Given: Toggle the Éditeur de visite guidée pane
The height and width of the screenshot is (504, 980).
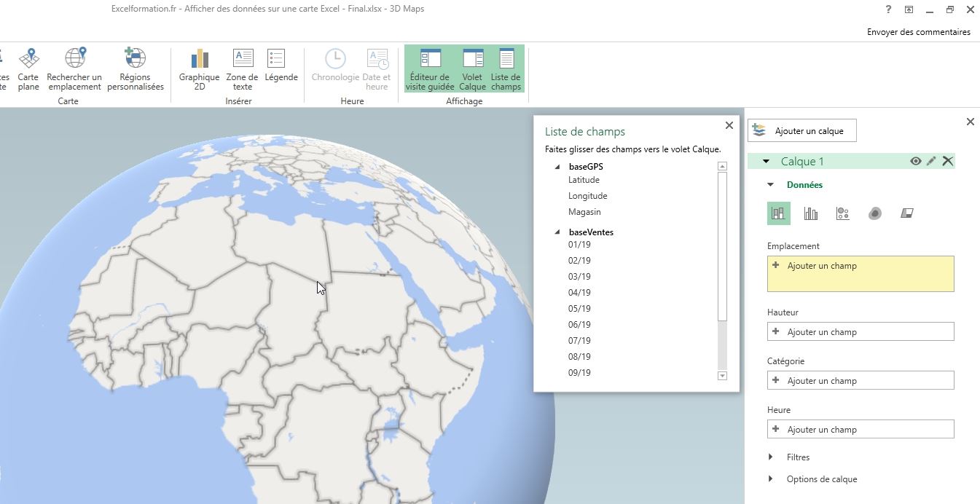Looking at the screenshot, I should pos(429,69).
